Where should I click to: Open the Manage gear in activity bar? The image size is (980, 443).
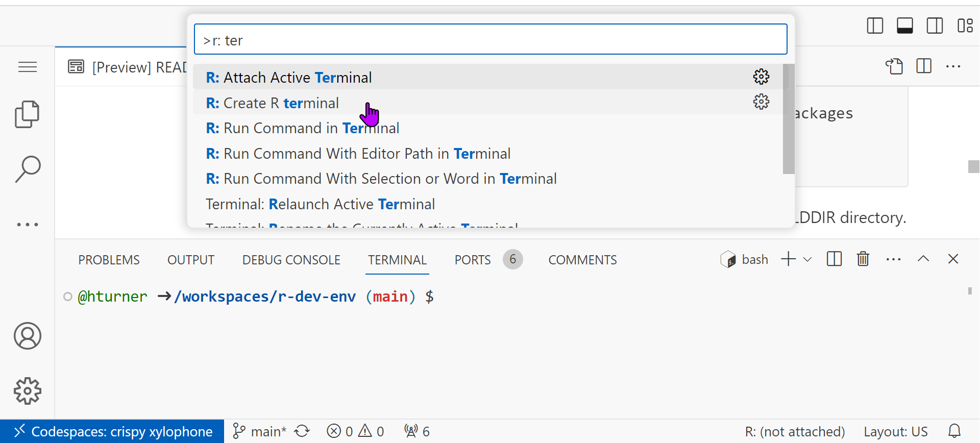click(x=27, y=391)
